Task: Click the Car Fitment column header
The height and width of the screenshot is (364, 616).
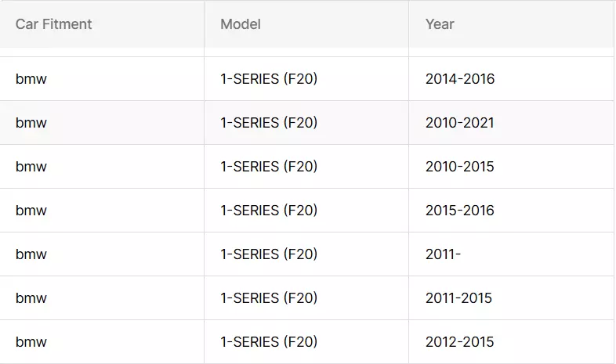Action: tap(53, 24)
